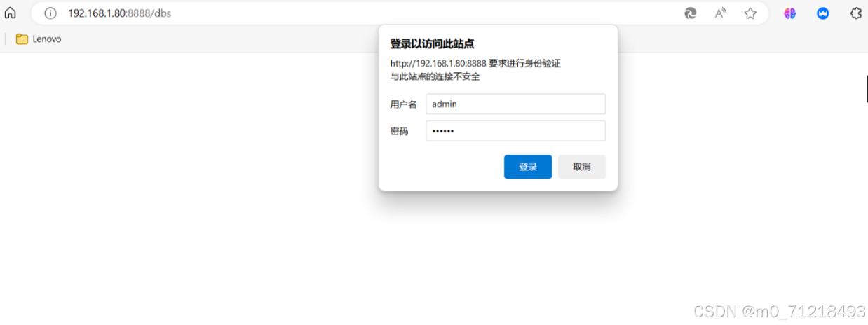Viewport: 868px width, 325px height.
Task: Click the username field containing admin
Action: 515,104
